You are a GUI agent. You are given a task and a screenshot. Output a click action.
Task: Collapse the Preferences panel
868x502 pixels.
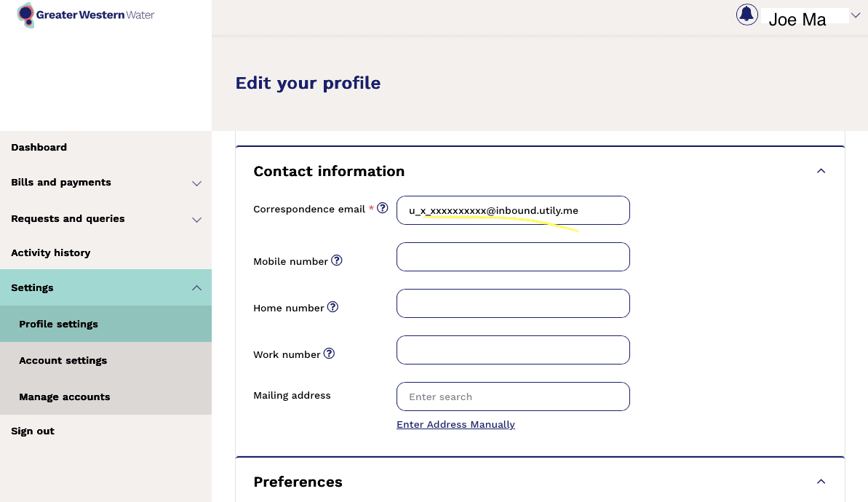(821, 482)
